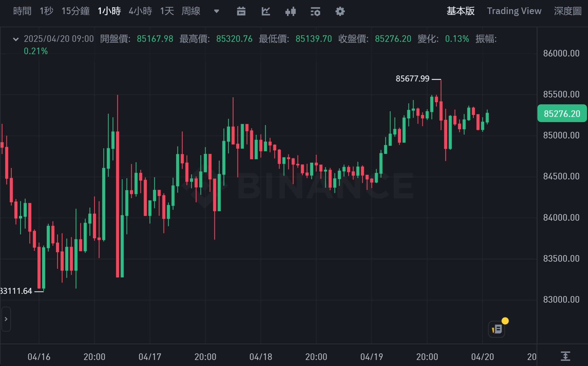Open chart settings gear icon
The height and width of the screenshot is (366, 588).
(340, 11)
